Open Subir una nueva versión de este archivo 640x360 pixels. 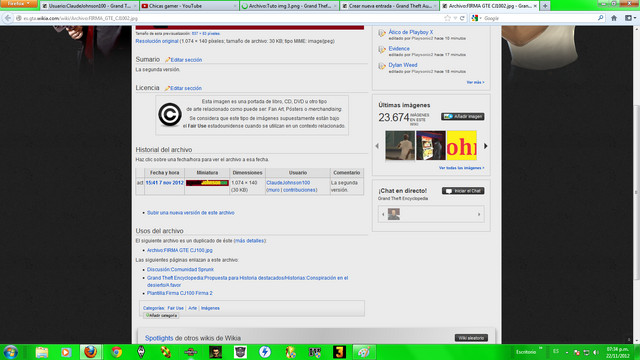(191, 213)
